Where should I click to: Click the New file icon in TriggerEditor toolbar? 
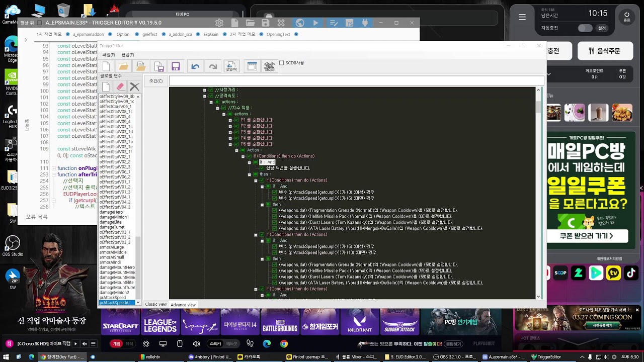tap(106, 66)
